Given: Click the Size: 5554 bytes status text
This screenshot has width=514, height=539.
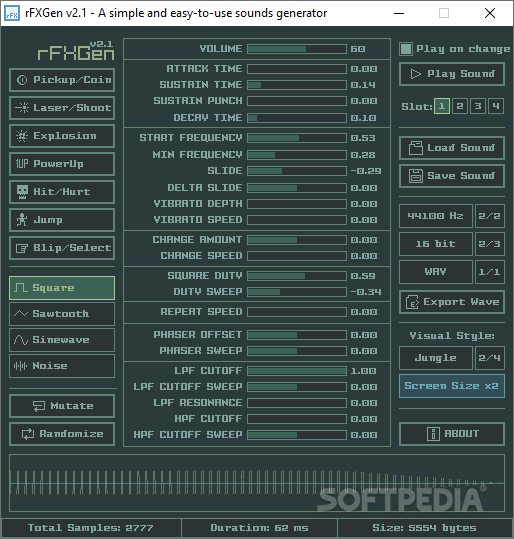Looking at the screenshot, I should pyautogui.click(x=424, y=528).
